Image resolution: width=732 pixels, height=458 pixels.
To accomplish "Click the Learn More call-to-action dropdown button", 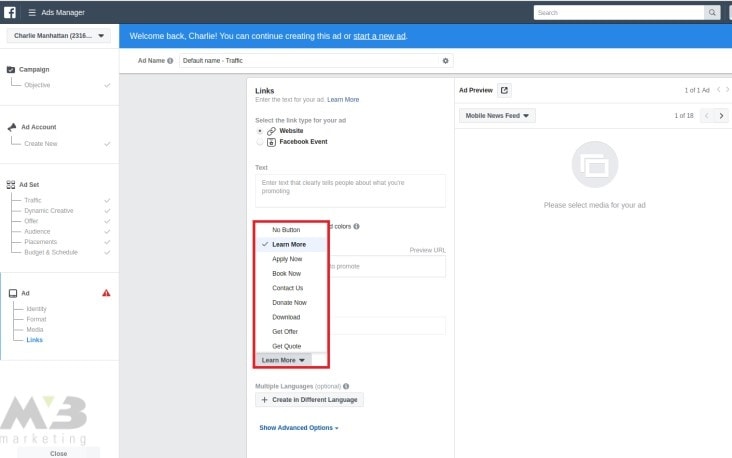I will click(x=283, y=360).
